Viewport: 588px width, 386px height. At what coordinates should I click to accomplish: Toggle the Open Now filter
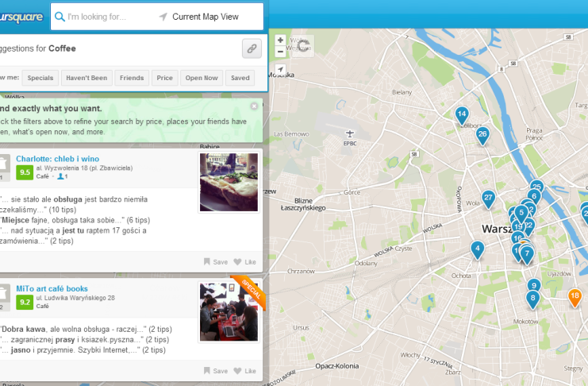pyautogui.click(x=202, y=78)
